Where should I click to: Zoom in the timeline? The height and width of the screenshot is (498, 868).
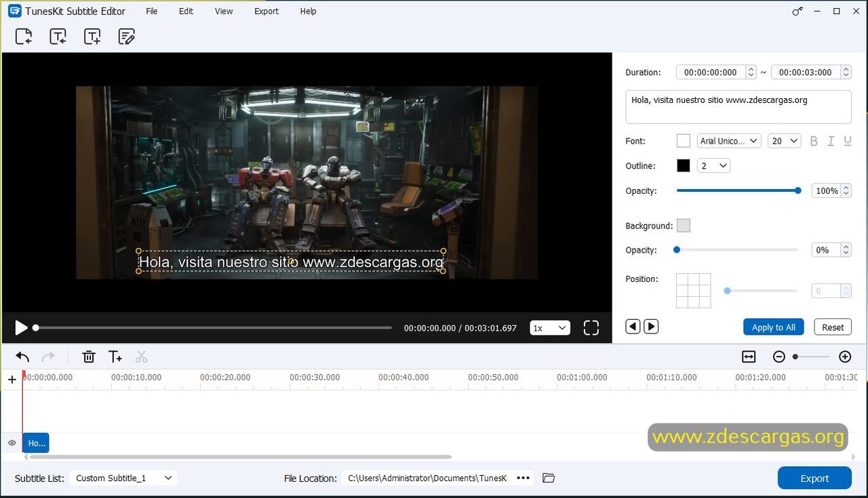[845, 356]
